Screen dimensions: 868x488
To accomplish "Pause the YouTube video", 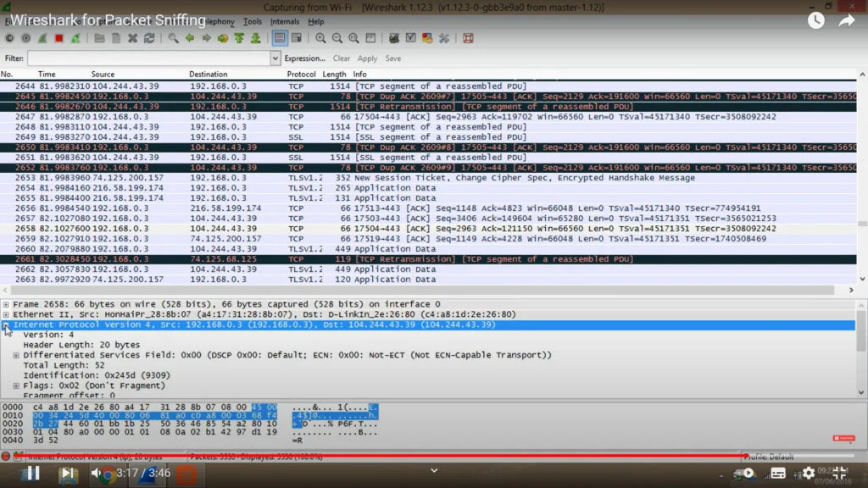I will [x=33, y=473].
